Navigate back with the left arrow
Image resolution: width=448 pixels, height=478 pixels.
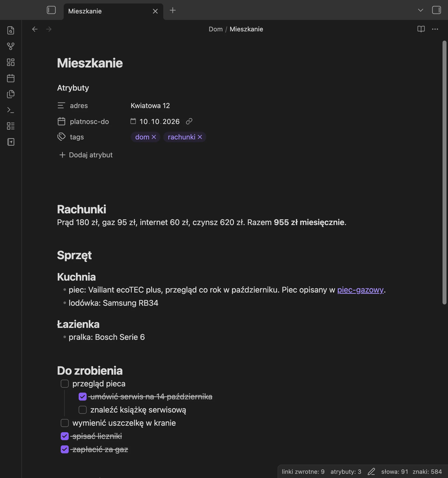tap(35, 29)
